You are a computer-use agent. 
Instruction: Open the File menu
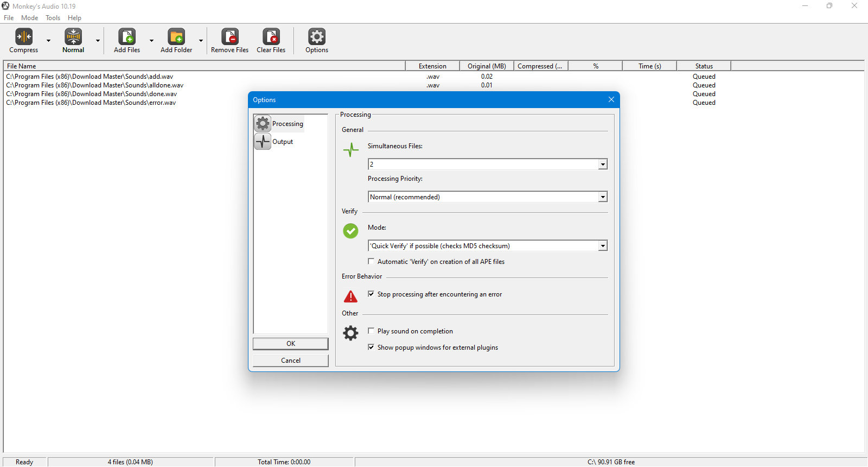[9, 18]
